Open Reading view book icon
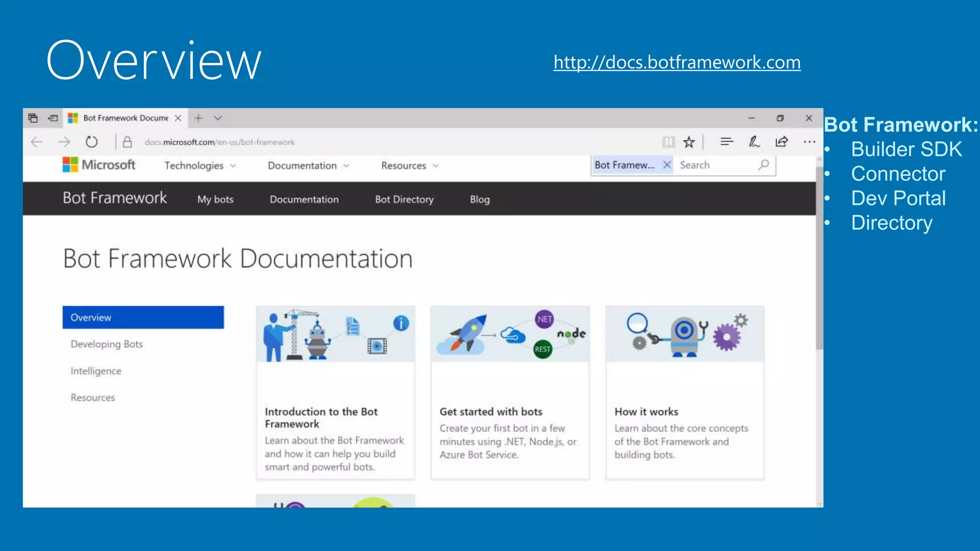Image resolution: width=980 pixels, height=551 pixels. tap(668, 142)
